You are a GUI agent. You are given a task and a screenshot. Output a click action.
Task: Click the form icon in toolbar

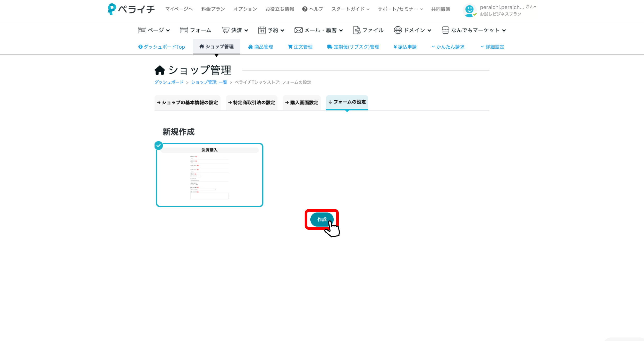[184, 30]
